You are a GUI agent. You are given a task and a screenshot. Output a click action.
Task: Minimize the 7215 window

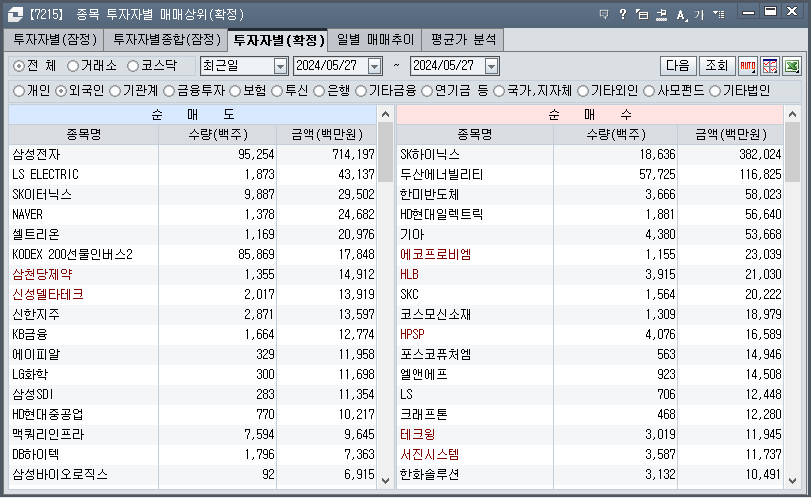coord(748,12)
